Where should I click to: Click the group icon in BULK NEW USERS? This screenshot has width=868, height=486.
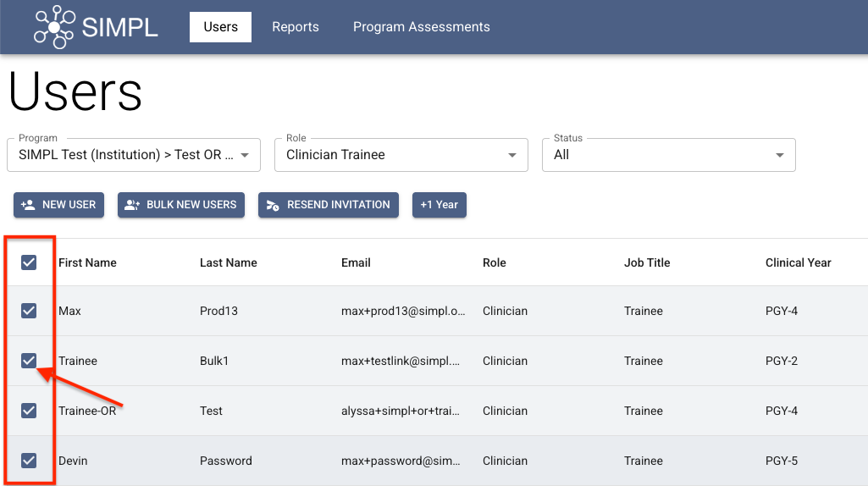click(132, 205)
